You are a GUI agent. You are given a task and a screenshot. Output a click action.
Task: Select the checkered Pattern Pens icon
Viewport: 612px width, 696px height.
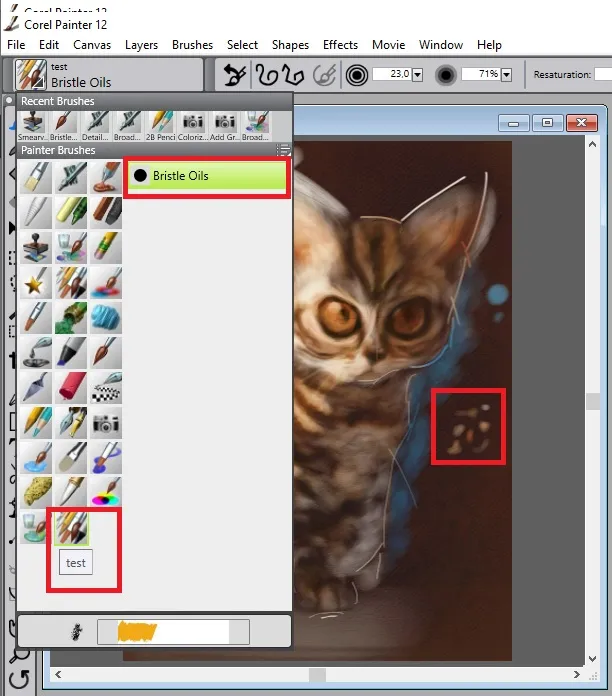(106, 388)
